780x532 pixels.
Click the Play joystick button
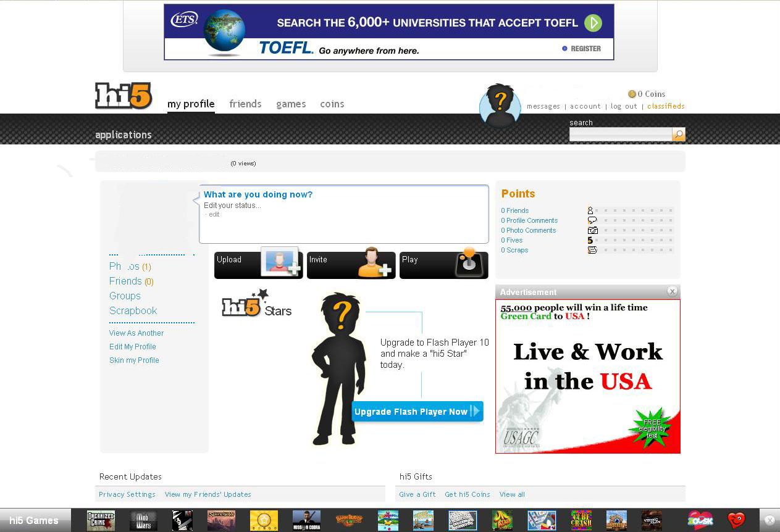(x=444, y=264)
